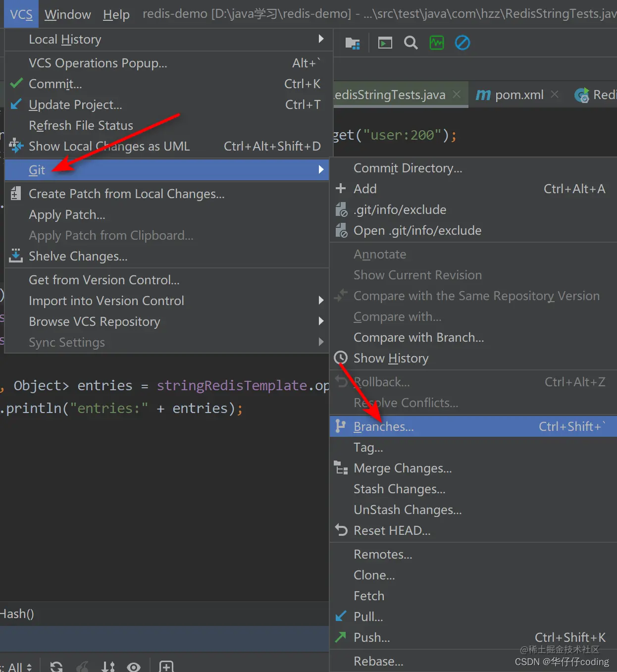The image size is (617, 672).
Task: Open the VCS menu in menu bar
Action: tap(21, 14)
